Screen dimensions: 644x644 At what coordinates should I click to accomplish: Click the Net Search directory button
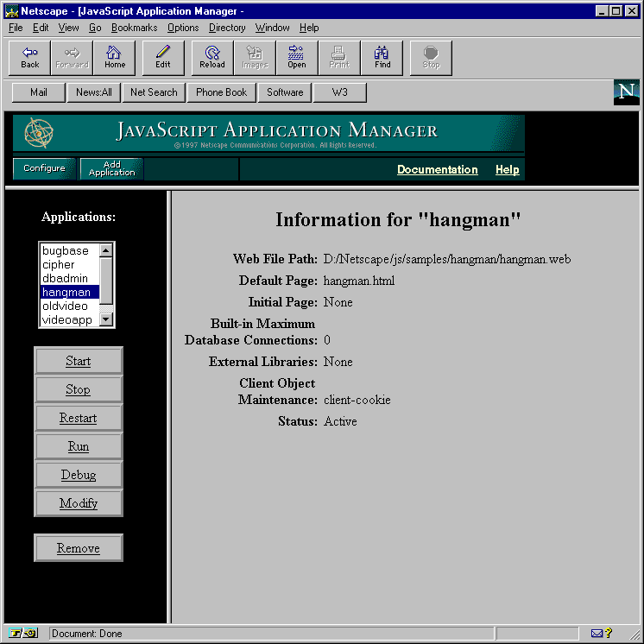154,92
